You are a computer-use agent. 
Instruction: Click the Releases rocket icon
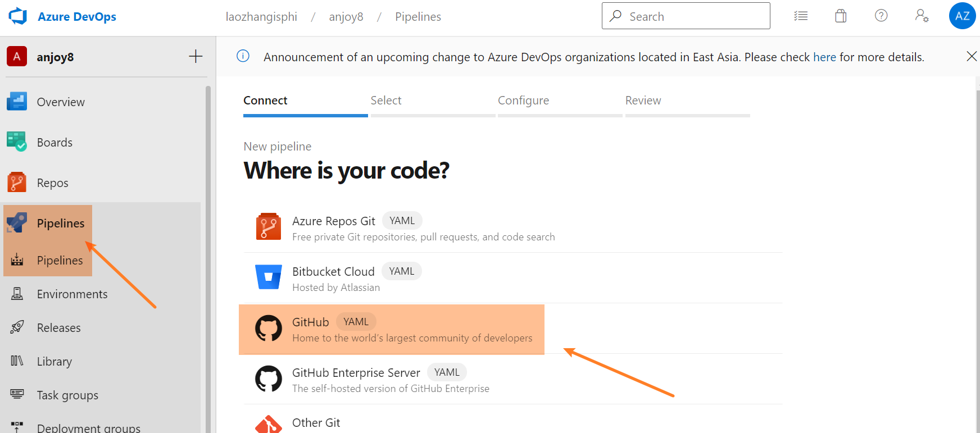tap(17, 327)
